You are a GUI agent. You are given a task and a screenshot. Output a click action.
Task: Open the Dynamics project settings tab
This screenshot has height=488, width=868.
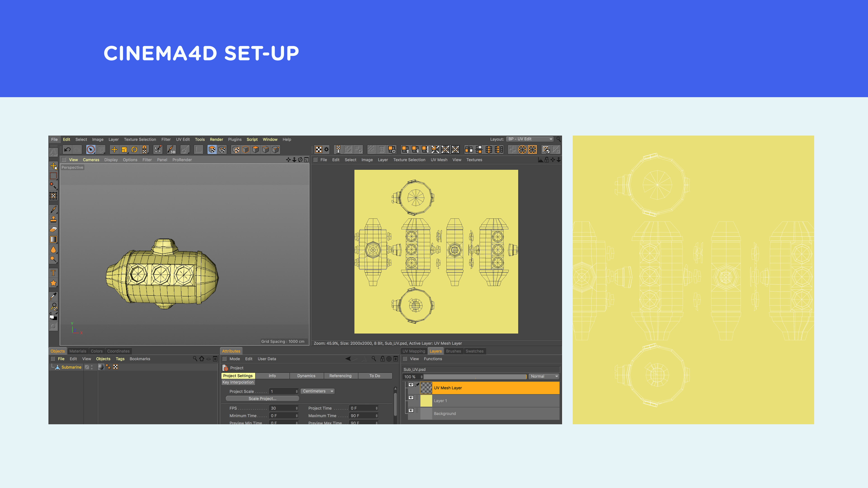[x=306, y=376]
